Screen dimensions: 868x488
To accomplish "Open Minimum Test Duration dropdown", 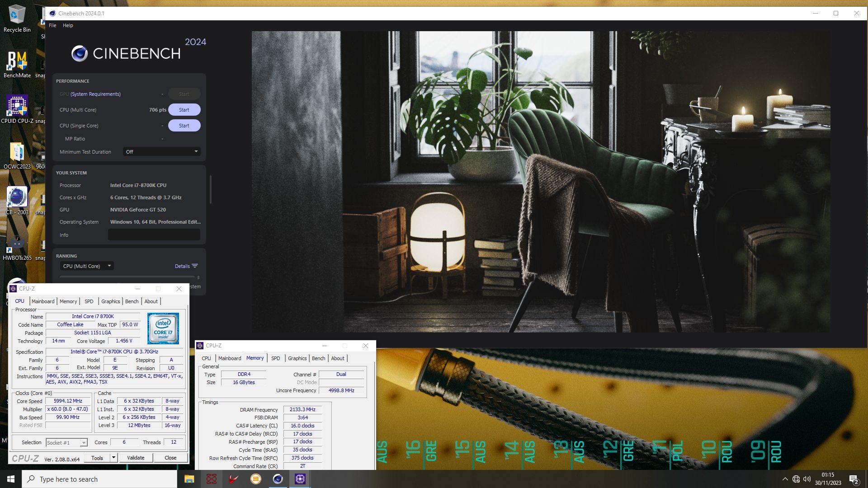I will [162, 152].
